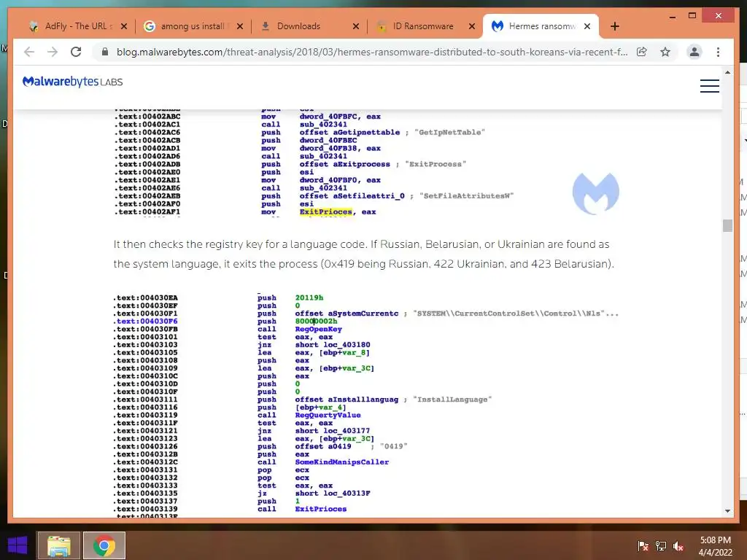Open Chrome three-dot menu
Viewport: 747px width, 560px height.
718,52
